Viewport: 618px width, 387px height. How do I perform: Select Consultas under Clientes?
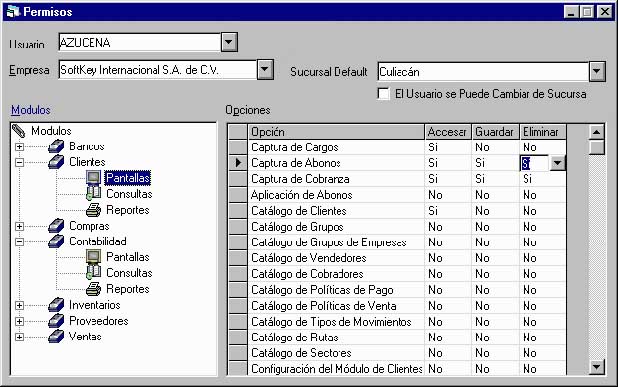point(129,194)
